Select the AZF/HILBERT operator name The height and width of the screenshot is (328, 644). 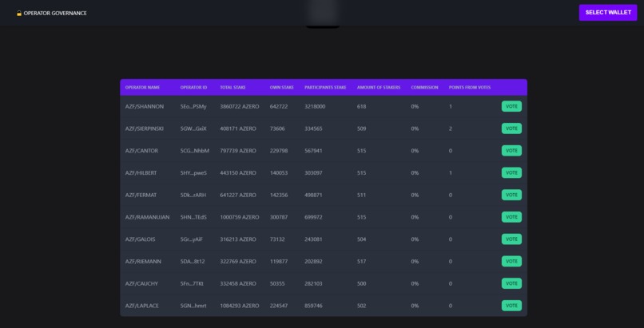pyautogui.click(x=141, y=172)
